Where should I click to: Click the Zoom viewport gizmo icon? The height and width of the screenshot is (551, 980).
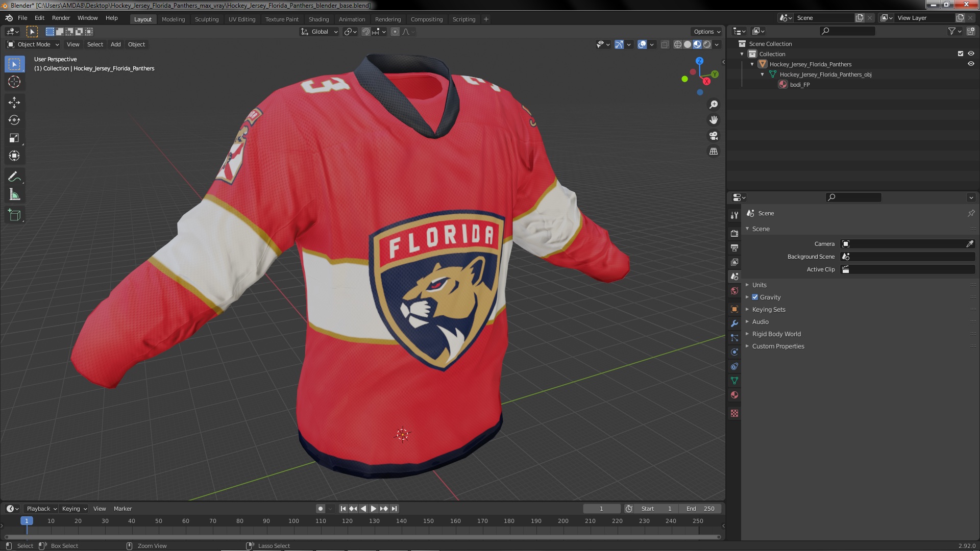point(714,105)
